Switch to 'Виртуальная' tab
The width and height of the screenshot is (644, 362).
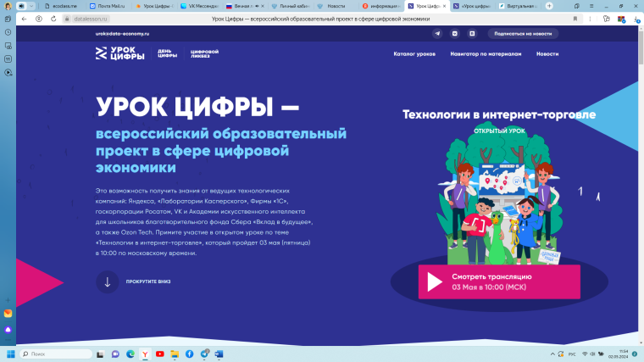(518, 6)
